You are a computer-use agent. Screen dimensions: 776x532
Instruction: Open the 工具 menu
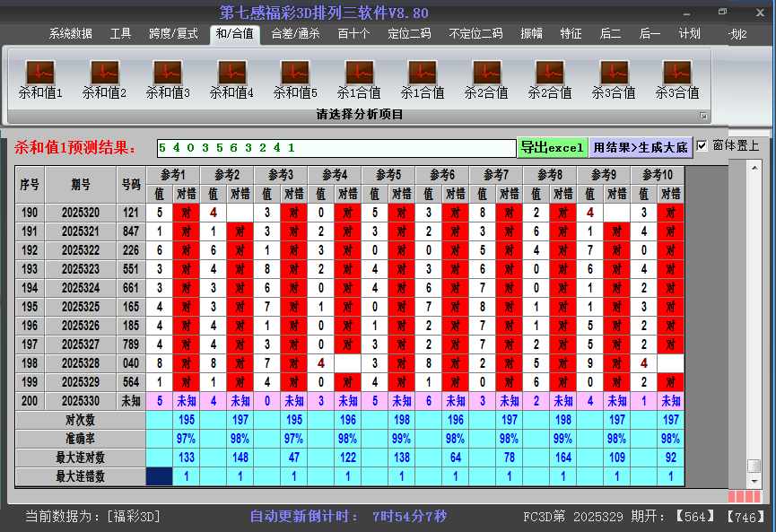pos(119,33)
